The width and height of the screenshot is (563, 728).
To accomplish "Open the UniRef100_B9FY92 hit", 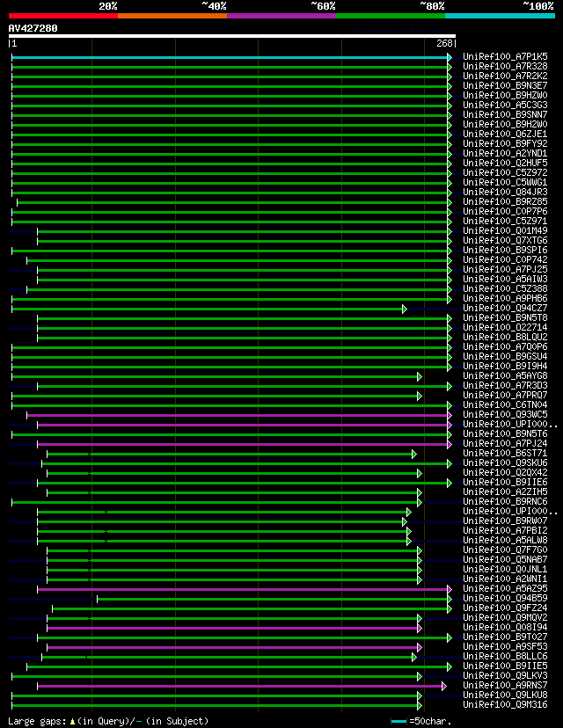I will click(x=505, y=144).
